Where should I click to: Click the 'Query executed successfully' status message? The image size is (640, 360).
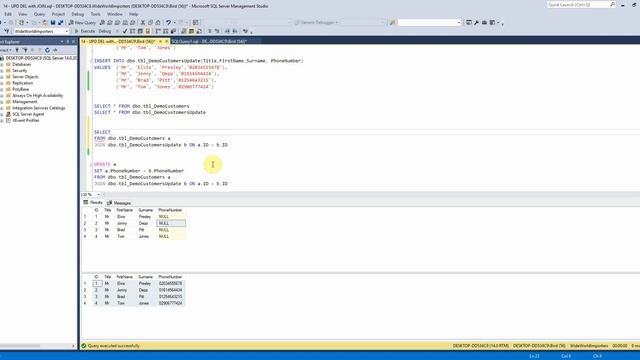click(113, 346)
